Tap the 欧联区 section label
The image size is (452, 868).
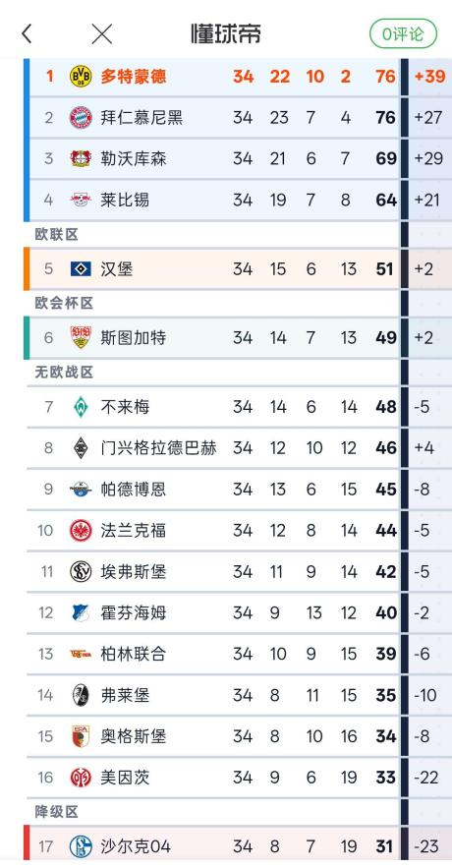(57, 235)
